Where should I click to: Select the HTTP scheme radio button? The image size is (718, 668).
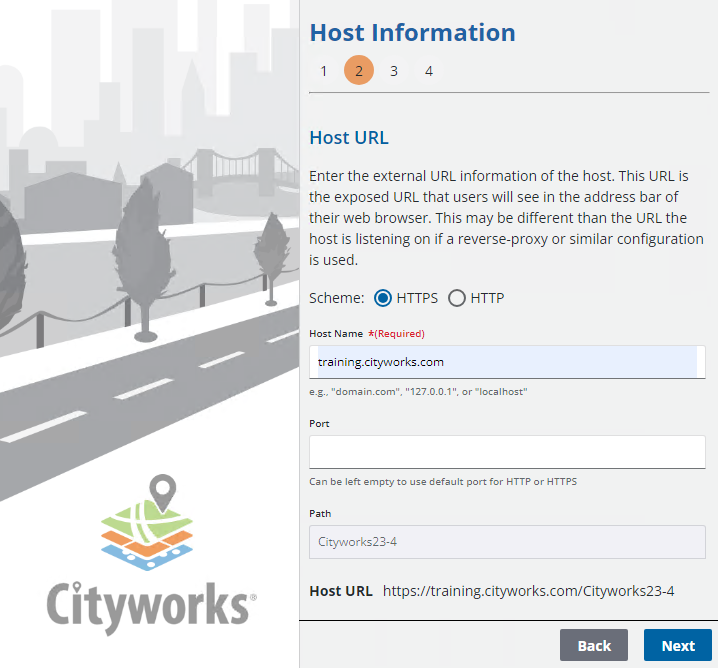pos(457,298)
